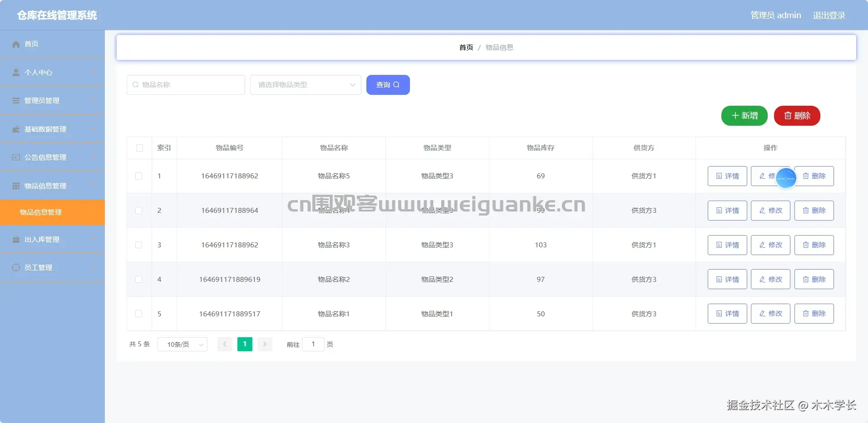This screenshot has height=423, width=868.
Task: Click the 前往 page number input
Action: pos(313,344)
